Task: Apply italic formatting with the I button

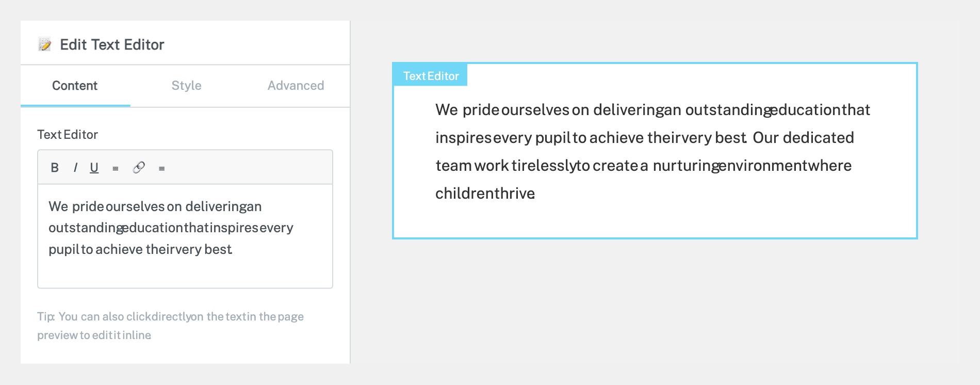Action: (75, 168)
